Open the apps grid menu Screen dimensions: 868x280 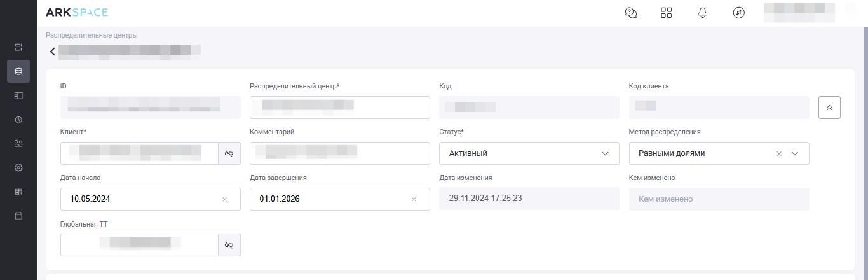click(x=667, y=13)
